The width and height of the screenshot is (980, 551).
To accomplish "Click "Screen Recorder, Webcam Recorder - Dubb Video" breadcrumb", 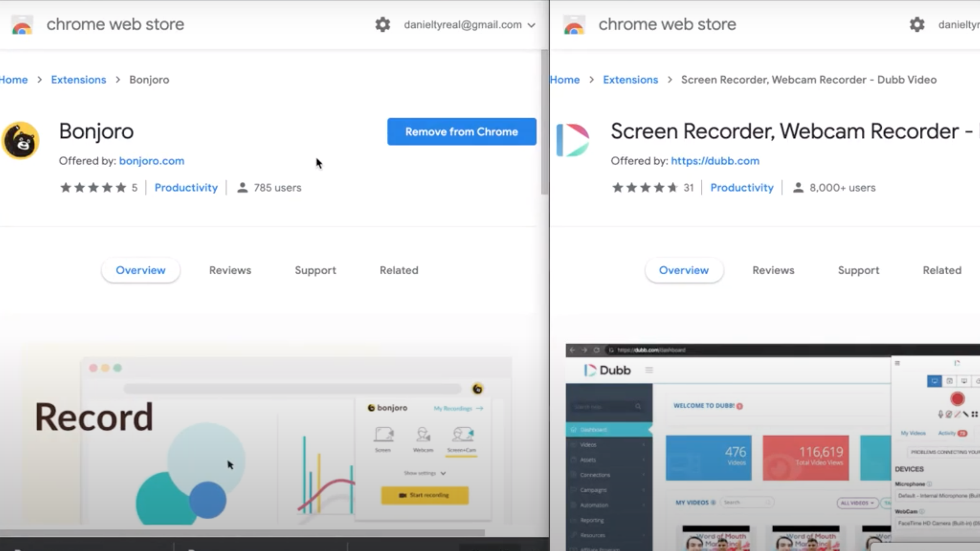I will click(x=809, y=80).
